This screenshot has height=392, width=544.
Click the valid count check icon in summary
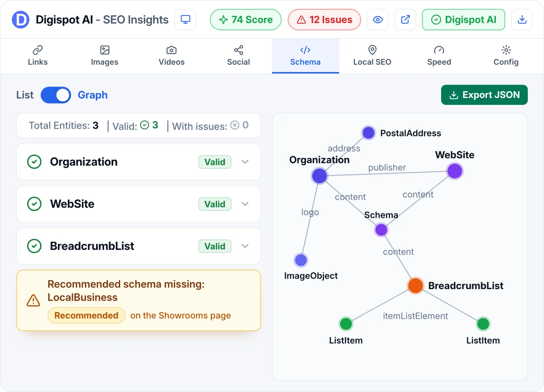click(x=144, y=125)
